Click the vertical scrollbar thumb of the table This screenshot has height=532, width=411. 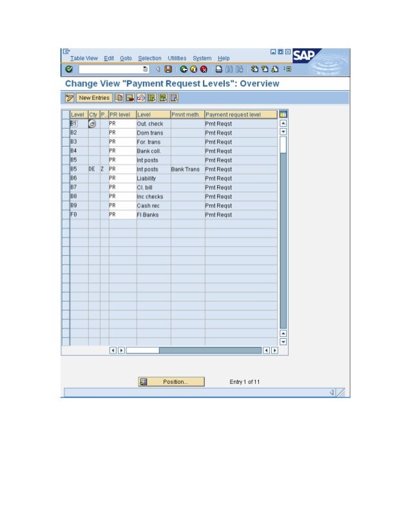click(283, 145)
